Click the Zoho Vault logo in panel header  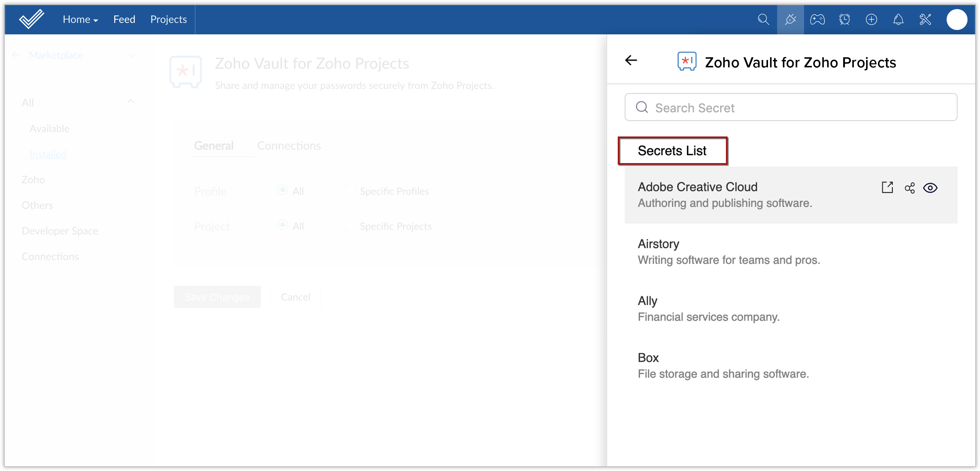coord(687,61)
